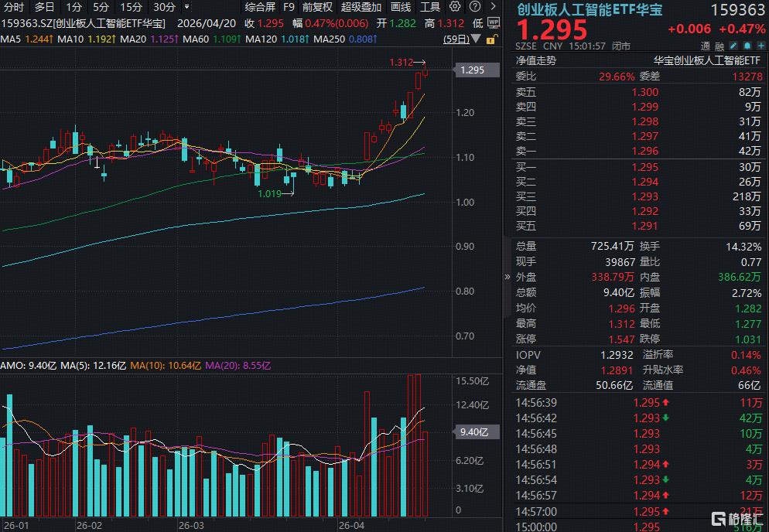Select the 15分 timeframe tab
Screen dimensions: 769x532
[131, 7]
